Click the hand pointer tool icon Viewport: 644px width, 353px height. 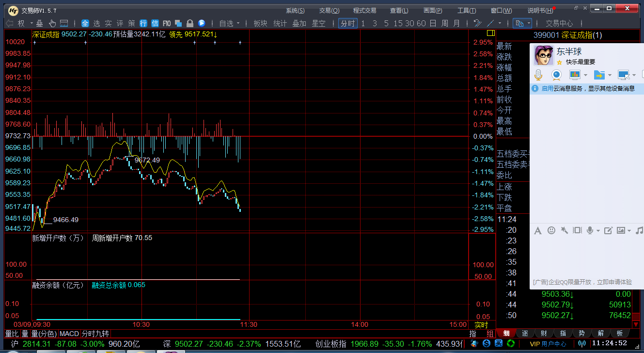(x=52, y=23)
